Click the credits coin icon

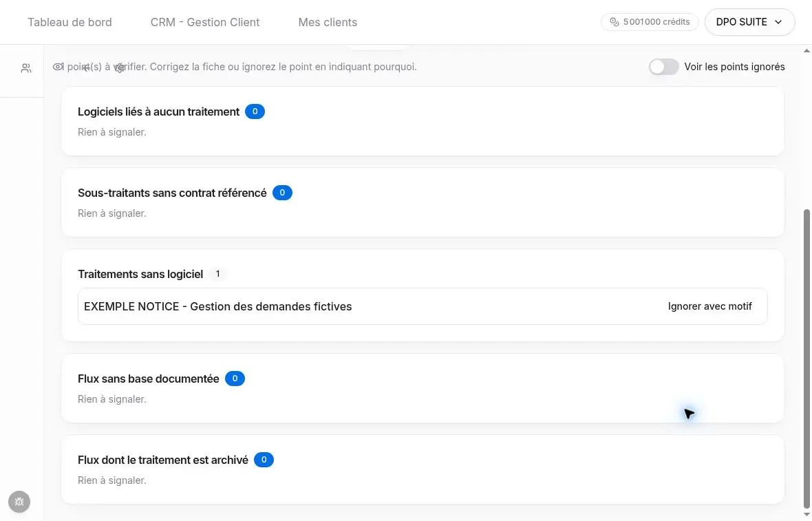615,22
